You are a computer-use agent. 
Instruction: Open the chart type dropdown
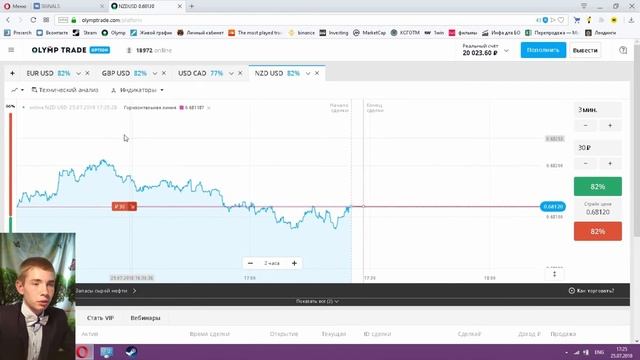(17, 90)
